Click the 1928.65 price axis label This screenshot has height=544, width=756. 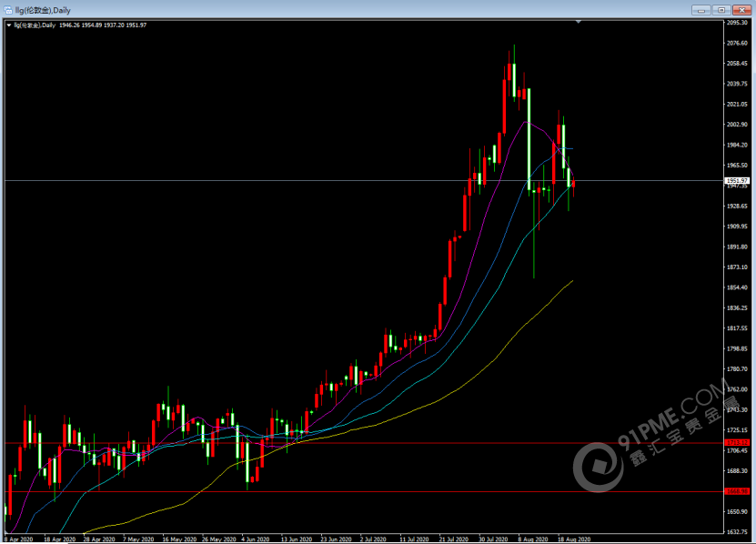coord(737,206)
